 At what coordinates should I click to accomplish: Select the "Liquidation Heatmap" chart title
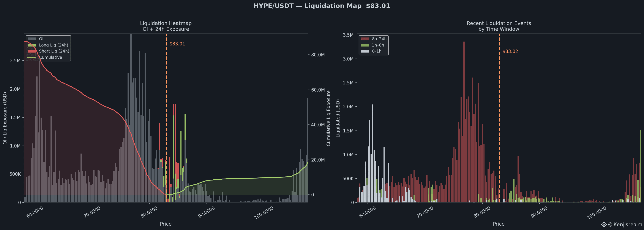(x=166, y=23)
